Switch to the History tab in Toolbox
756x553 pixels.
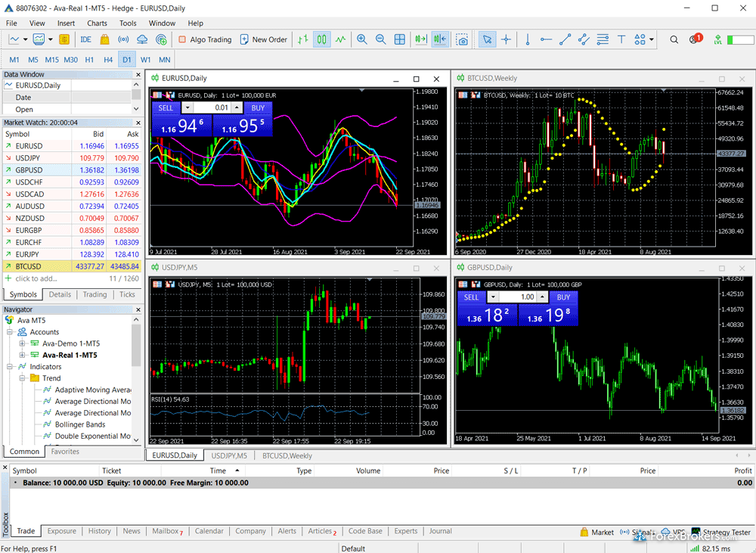[x=99, y=531]
